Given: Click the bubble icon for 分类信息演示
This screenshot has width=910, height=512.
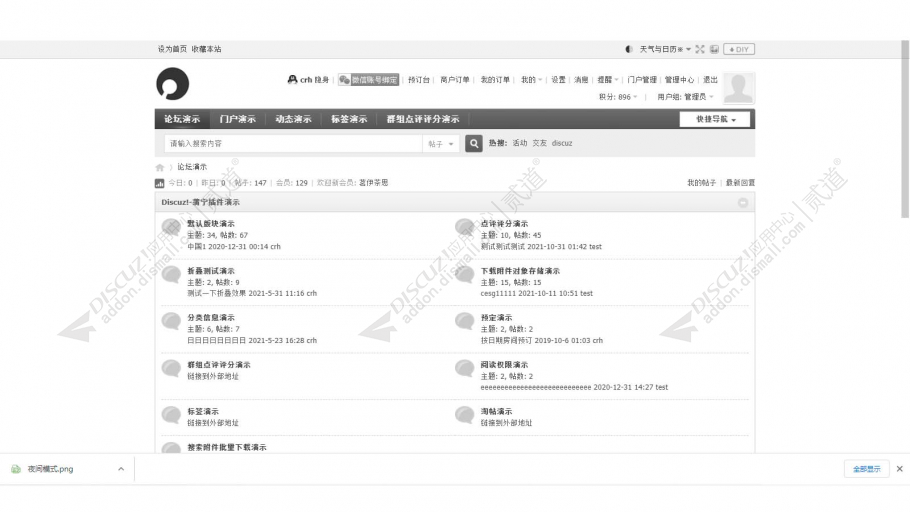Looking at the screenshot, I should point(171,321).
